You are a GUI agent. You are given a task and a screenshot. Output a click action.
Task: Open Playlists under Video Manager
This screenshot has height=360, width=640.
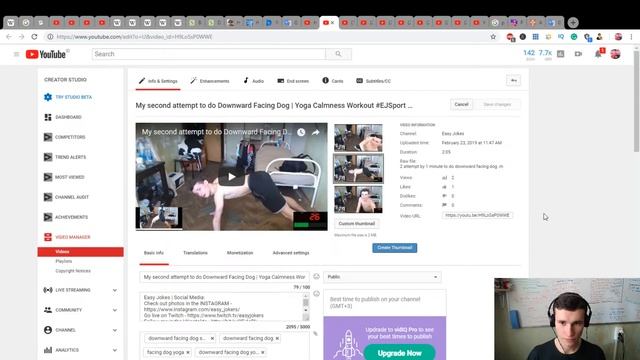point(64,261)
